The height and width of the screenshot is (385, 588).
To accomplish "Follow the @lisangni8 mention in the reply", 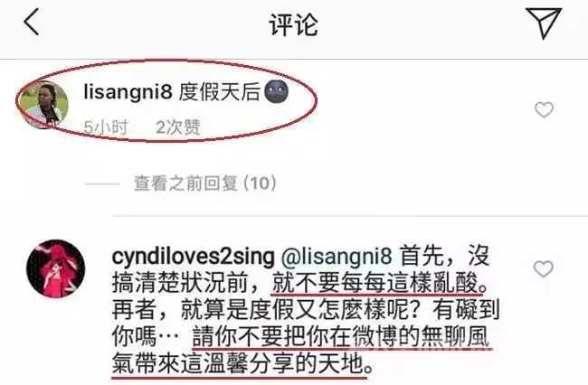I will click(337, 257).
